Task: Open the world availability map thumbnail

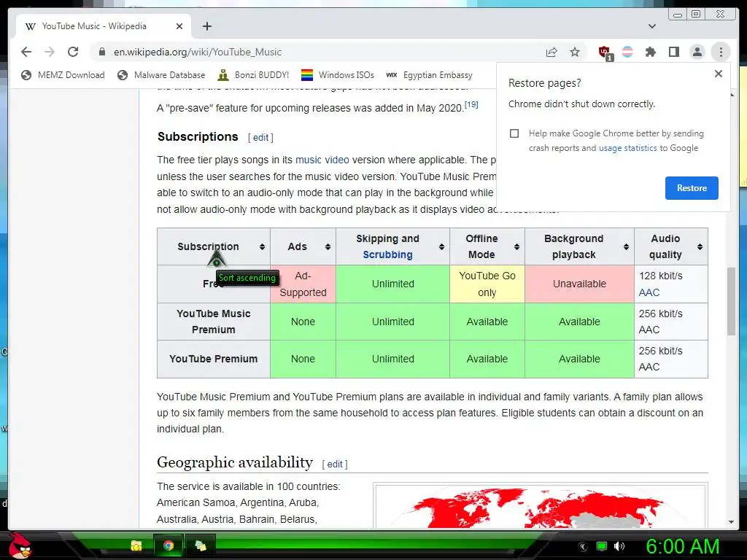Action: click(x=541, y=506)
